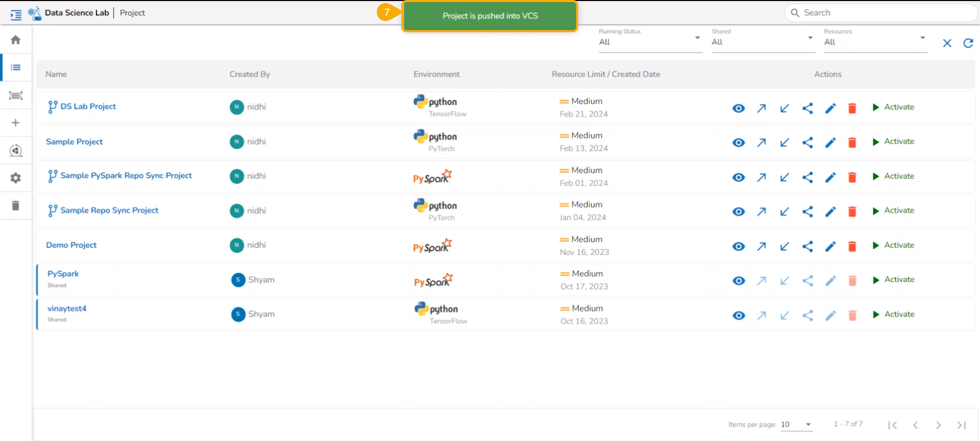Activate the Demo Project
The width and height of the screenshot is (980, 441).
tap(893, 245)
